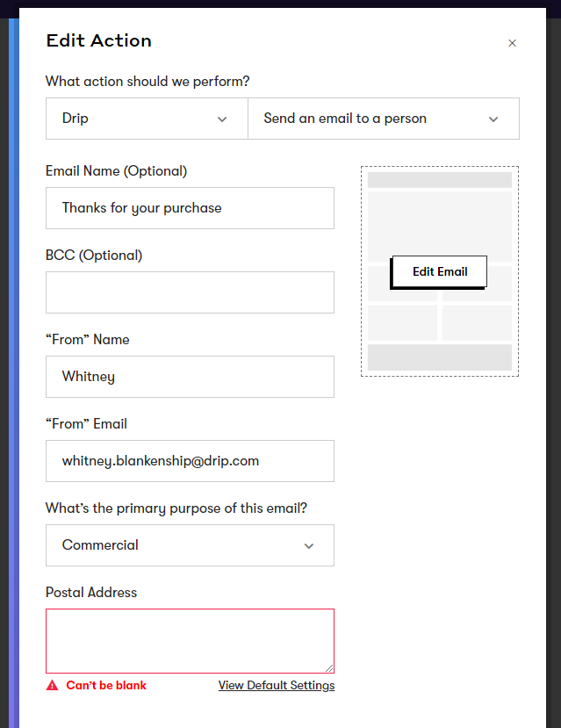
Task: Select the "From" Name field containing Whitney
Action: (190, 377)
